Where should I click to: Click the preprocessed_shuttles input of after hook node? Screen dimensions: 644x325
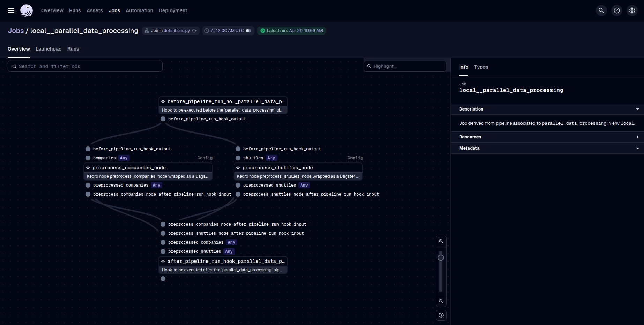(x=194, y=251)
